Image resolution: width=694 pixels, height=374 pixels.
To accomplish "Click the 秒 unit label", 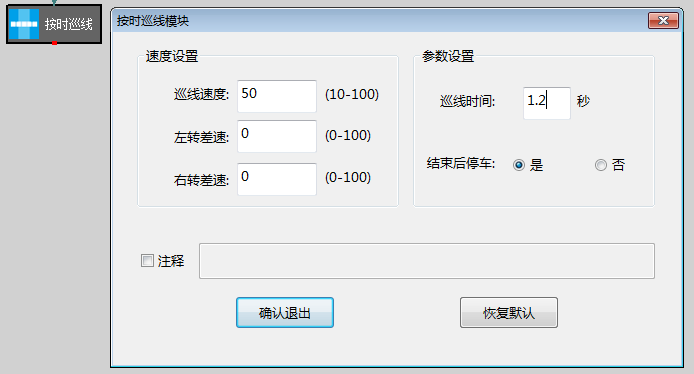I will pyautogui.click(x=583, y=101).
